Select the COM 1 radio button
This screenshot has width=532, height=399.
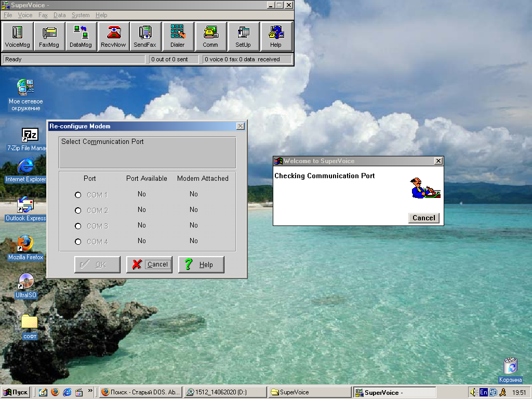point(78,195)
